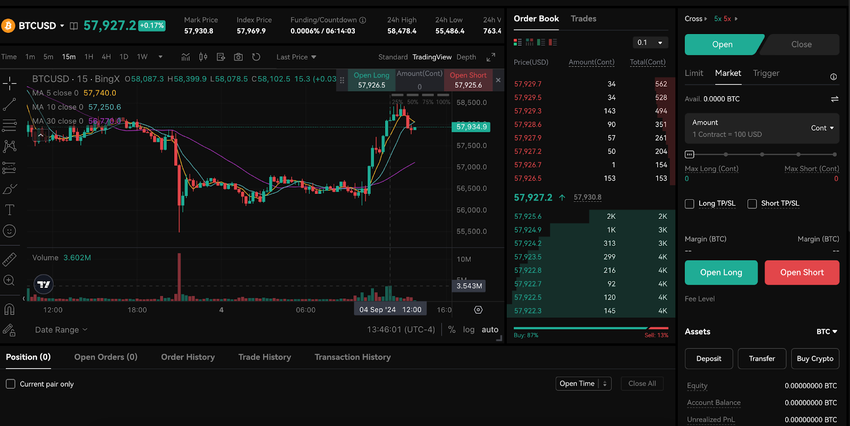
Task: Reset the chart with refresh icon
Action: click(x=256, y=57)
